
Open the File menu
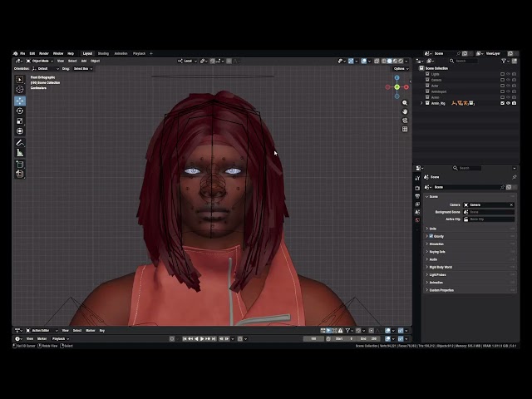point(22,53)
